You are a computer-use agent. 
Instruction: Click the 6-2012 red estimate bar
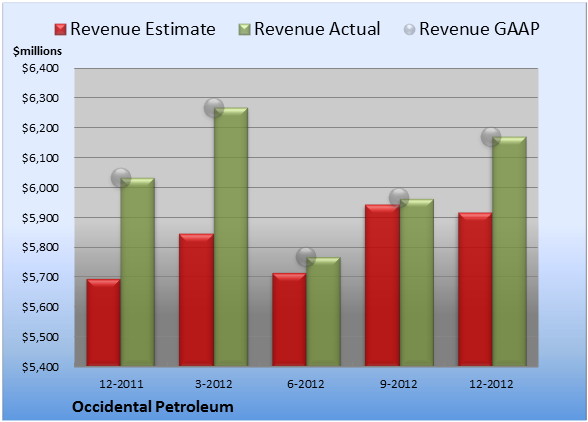pos(289,320)
